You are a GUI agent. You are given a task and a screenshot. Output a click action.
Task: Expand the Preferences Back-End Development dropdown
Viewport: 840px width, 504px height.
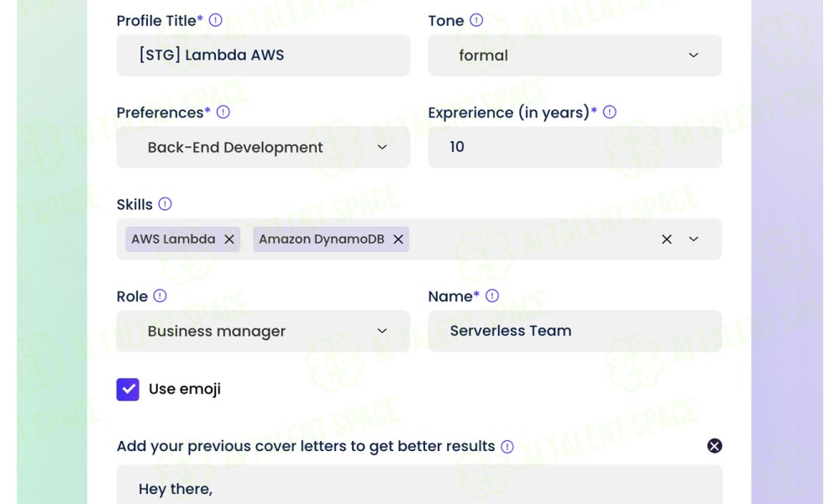[x=263, y=147]
